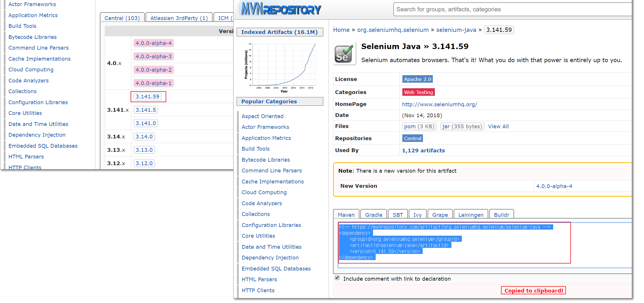The height and width of the screenshot is (303, 644).
Task: Select version 3.141.5
Action: point(146,110)
